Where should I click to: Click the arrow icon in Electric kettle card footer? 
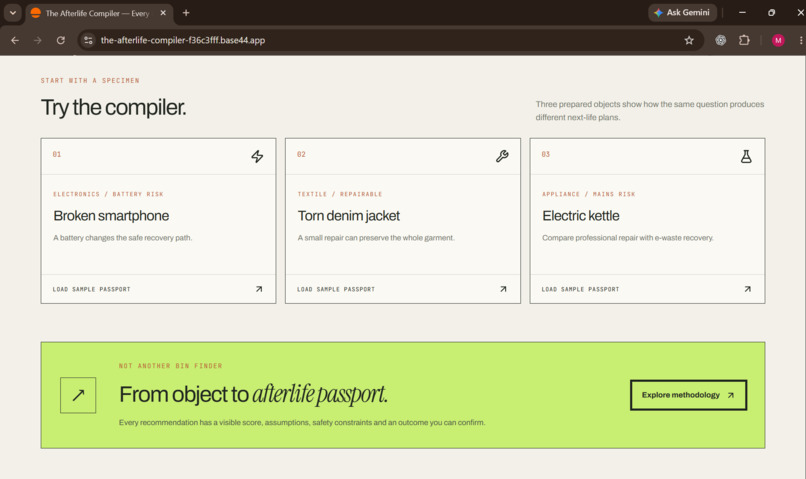[747, 289]
